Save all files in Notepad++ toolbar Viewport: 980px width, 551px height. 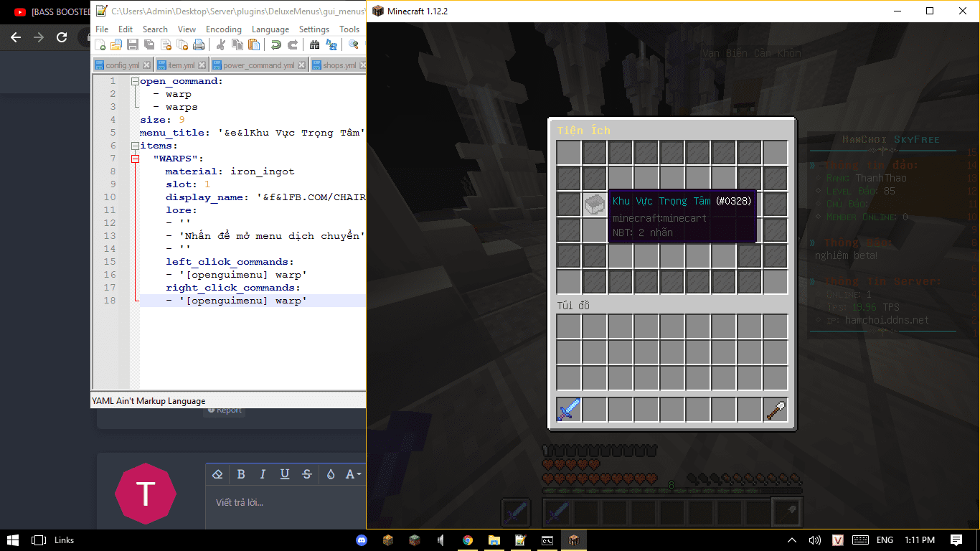coord(149,45)
